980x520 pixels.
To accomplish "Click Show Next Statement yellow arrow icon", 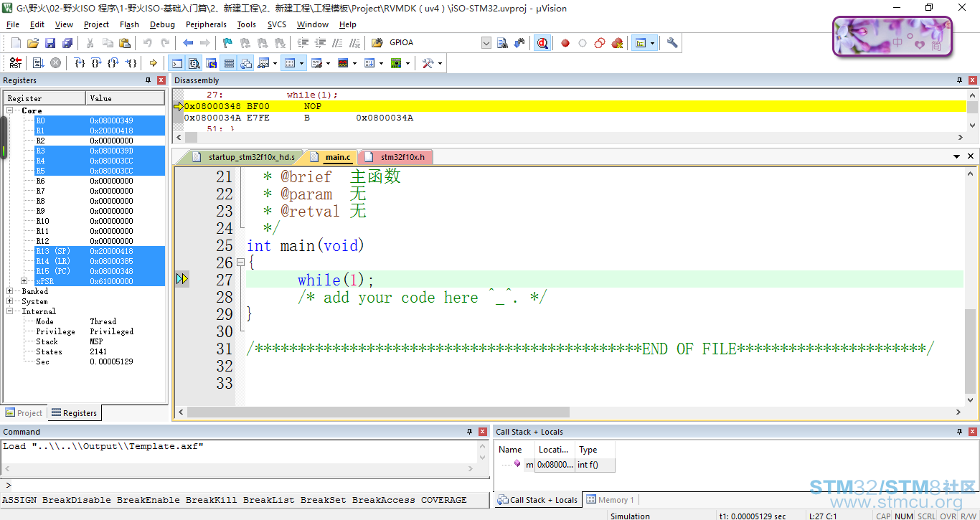I will 153,63.
